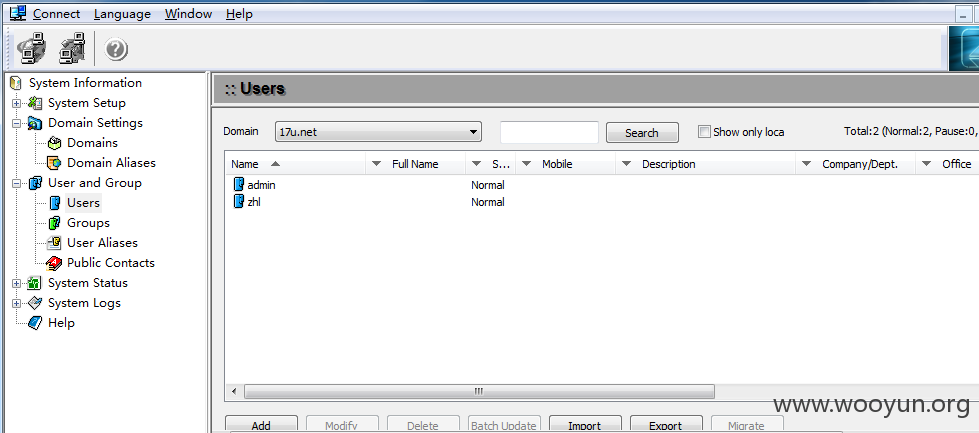Click the disconnect server toolbar icon
Screen dimensions: 979x433
pyautogui.click(x=72, y=49)
